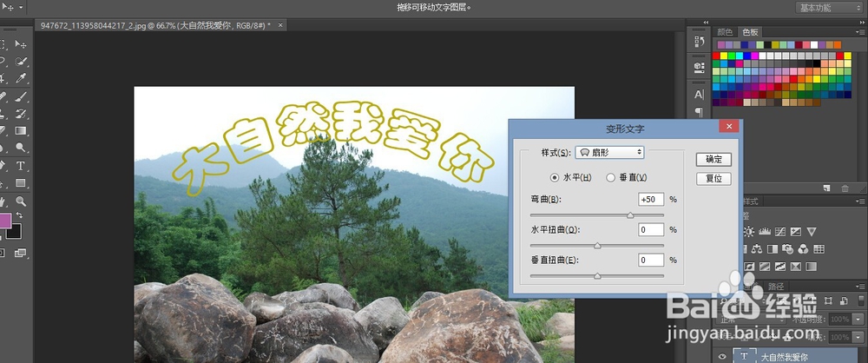The height and width of the screenshot is (363, 868).
Task: Open the Styles panel flyout menu
Action: click(861, 201)
